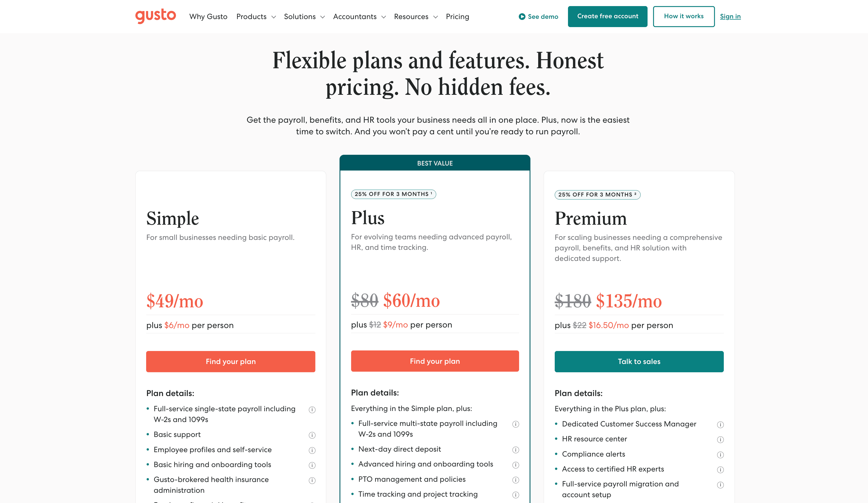The image size is (868, 503).
Task: Expand the Resources dropdown
Action: tap(415, 17)
